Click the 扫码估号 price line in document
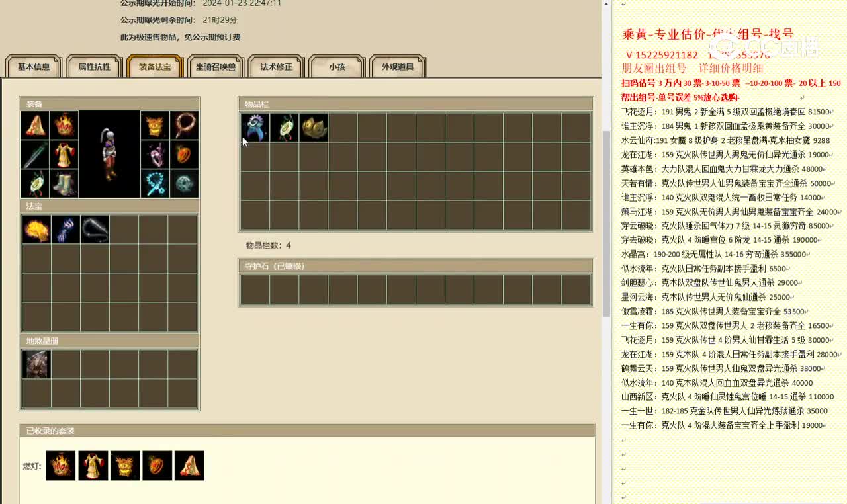 click(x=731, y=83)
